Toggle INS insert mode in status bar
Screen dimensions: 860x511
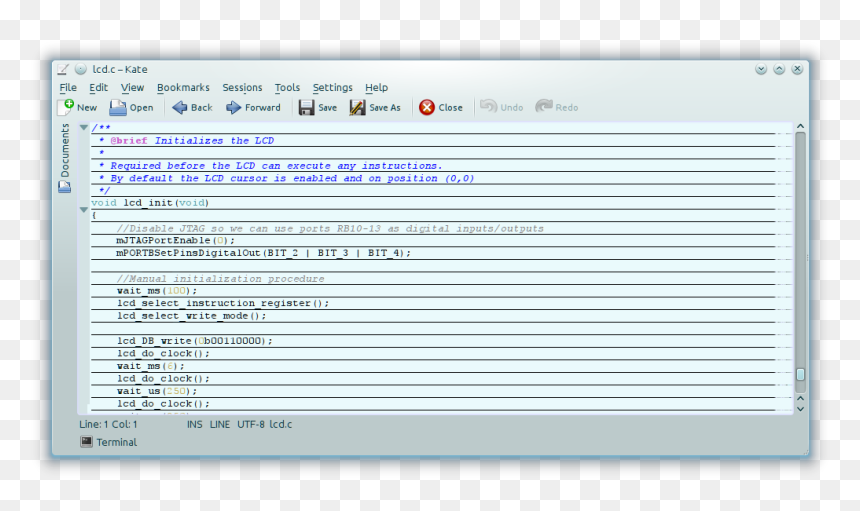194,424
